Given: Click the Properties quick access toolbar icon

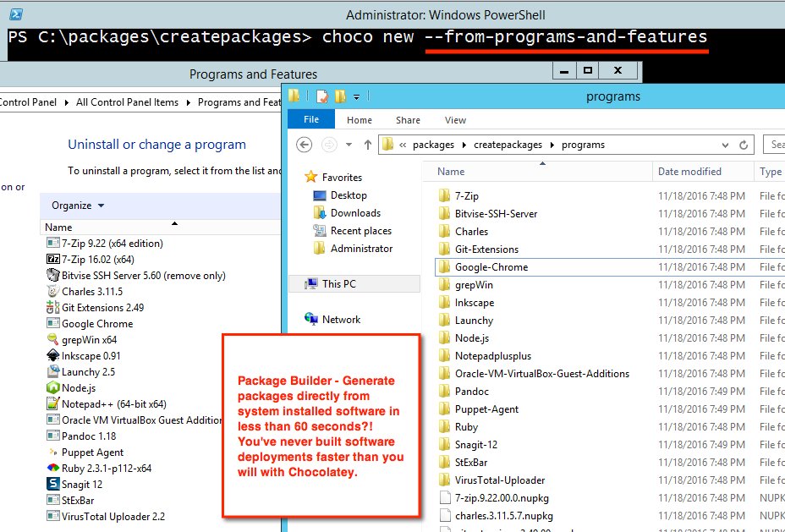Looking at the screenshot, I should point(322,96).
